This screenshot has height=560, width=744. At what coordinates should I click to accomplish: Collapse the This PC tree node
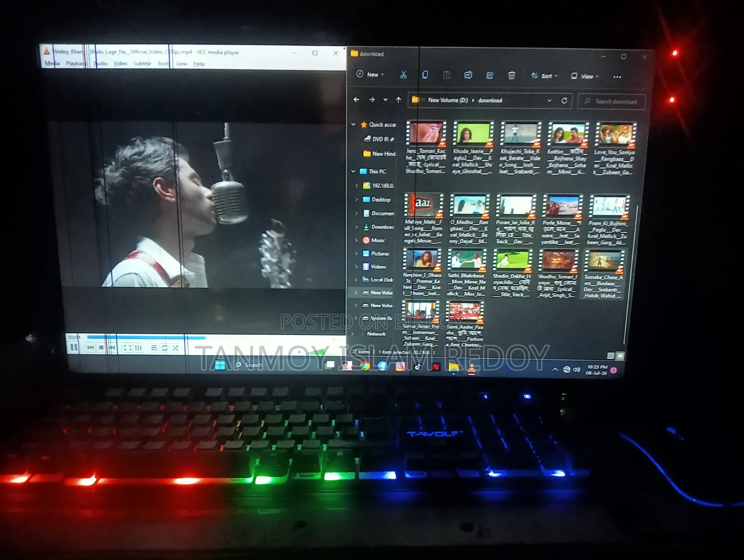[353, 171]
